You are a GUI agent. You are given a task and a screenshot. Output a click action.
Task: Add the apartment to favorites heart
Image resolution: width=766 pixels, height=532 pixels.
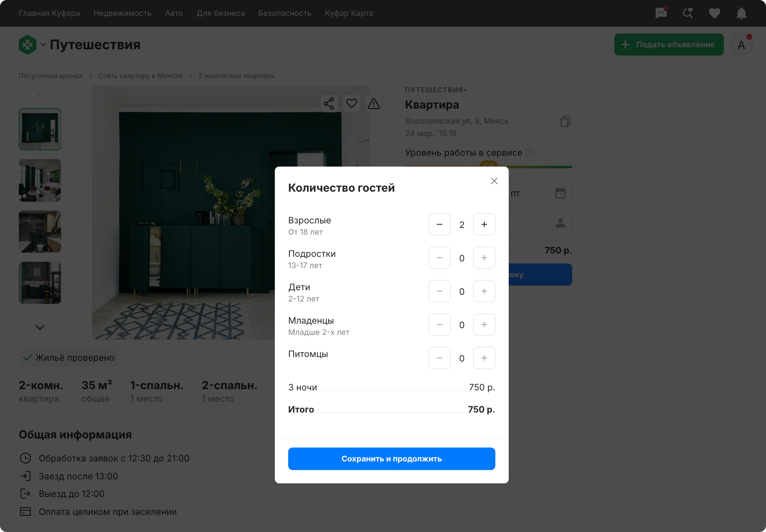point(352,104)
